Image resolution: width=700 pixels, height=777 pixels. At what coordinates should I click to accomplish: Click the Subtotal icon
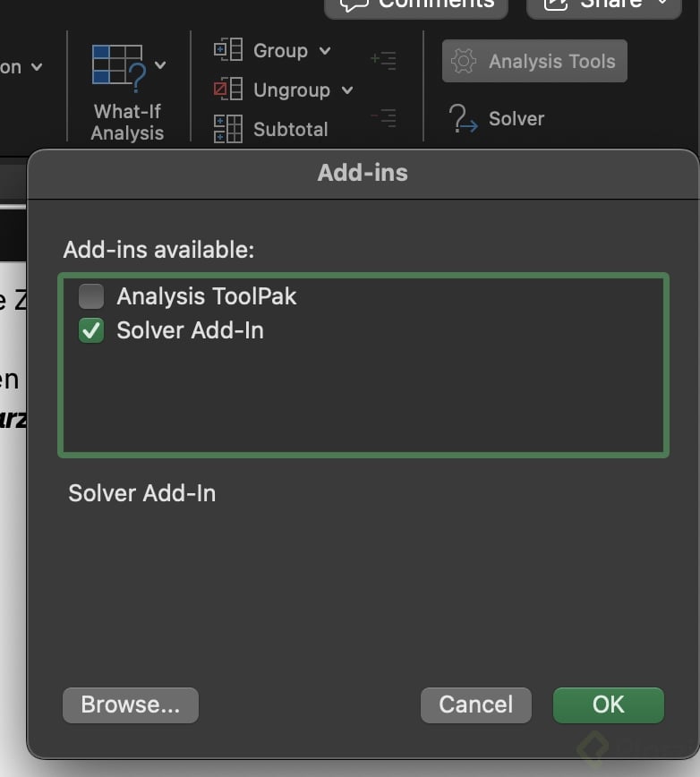(228, 129)
